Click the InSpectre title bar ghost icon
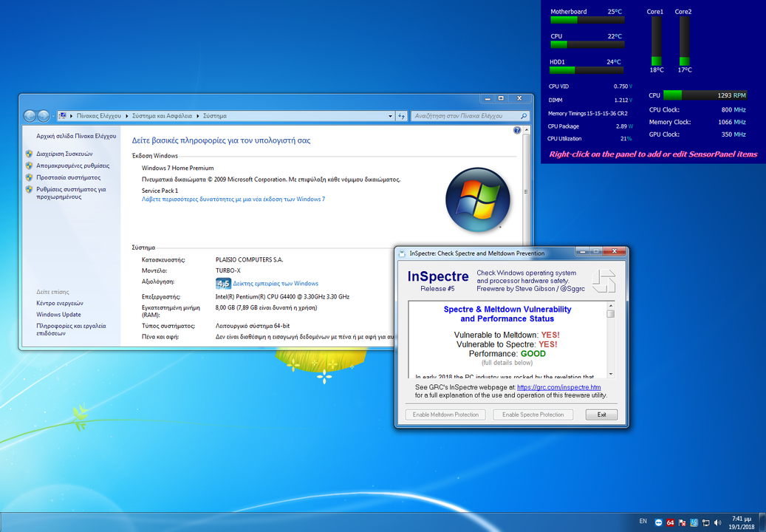Viewport: 766px width, 532px height. point(402,253)
